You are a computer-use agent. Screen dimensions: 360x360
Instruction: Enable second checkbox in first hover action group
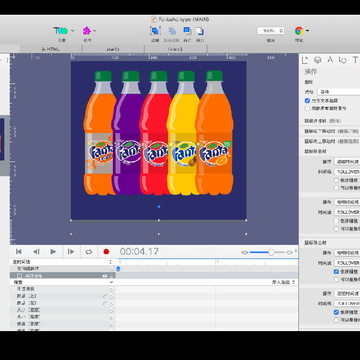(336, 188)
